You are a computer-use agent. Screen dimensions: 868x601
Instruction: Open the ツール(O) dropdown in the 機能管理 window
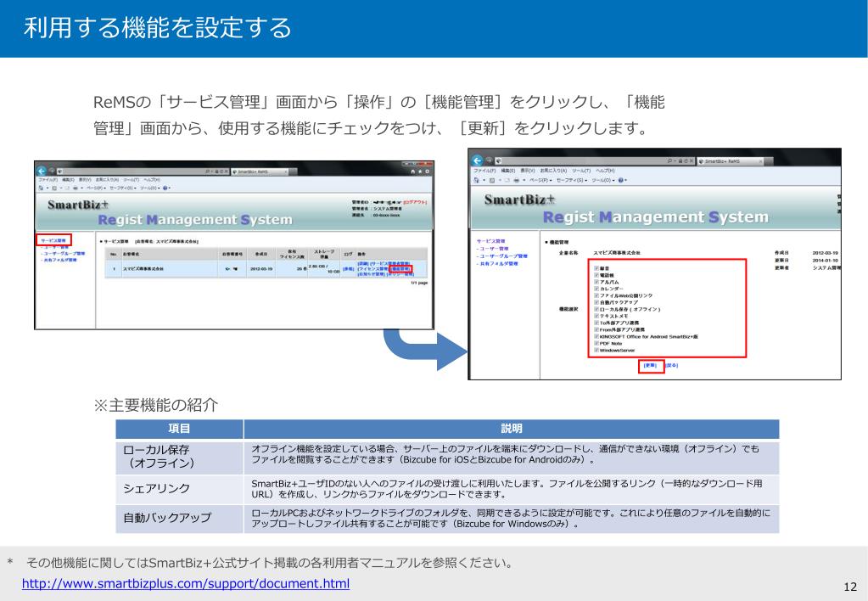[x=602, y=180]
